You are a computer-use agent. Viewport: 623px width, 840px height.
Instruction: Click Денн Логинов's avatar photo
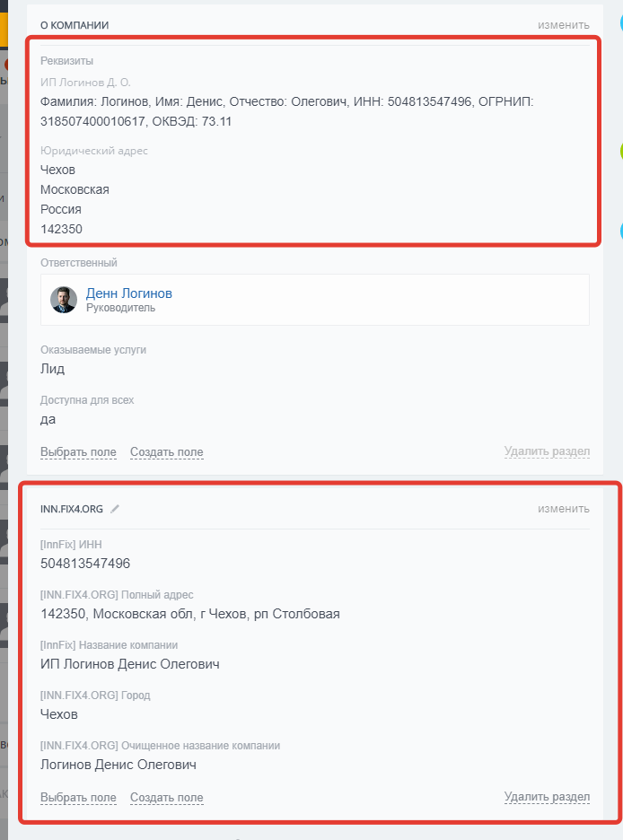[64, 300]
